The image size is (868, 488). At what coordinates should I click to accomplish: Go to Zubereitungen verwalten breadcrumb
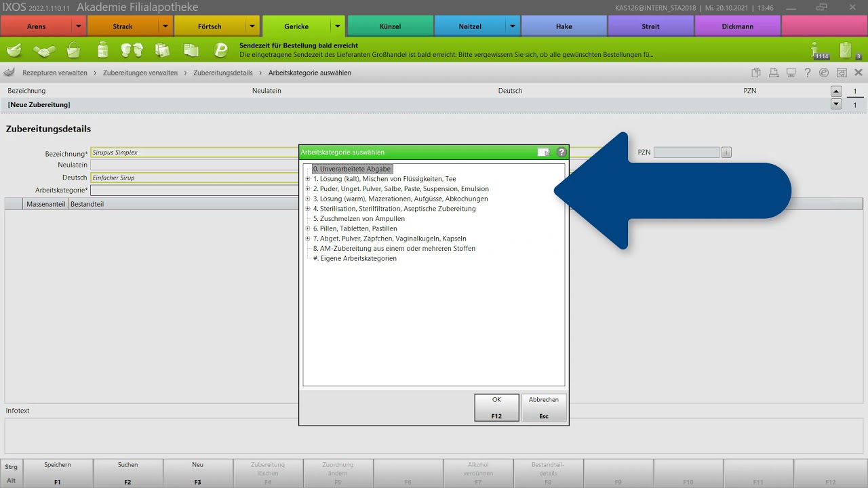coord(140,73)
